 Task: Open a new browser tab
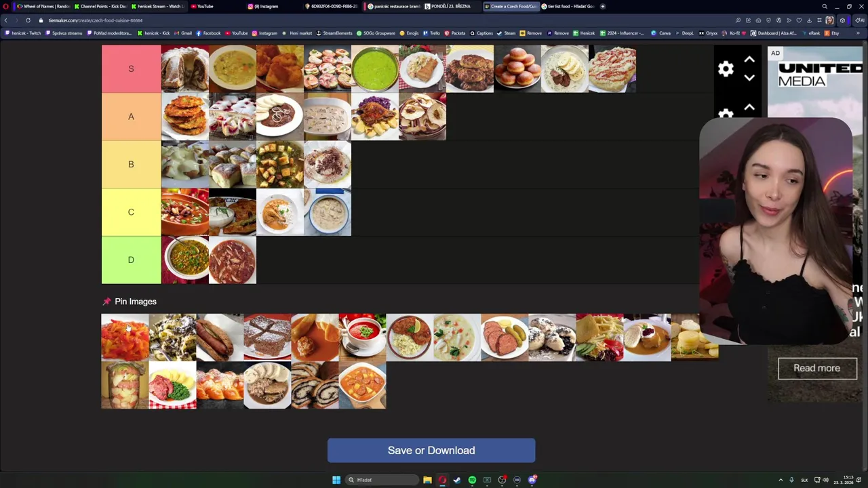602,6
